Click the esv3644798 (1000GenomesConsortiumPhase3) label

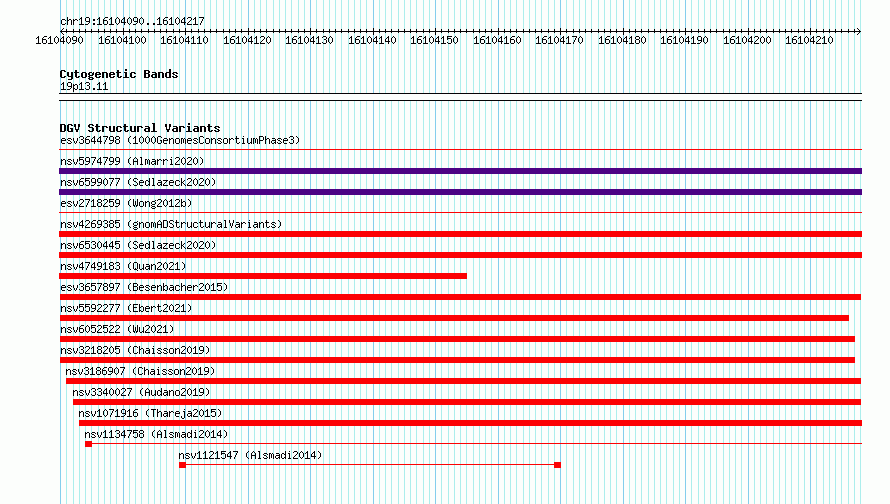pyautogui.click(x=180, y=140)
